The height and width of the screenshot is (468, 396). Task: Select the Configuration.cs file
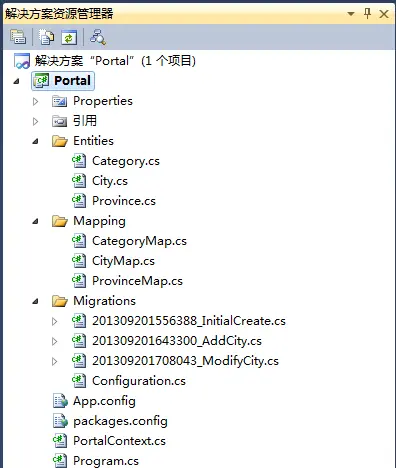pyautogui.click(x=139, y=381)
